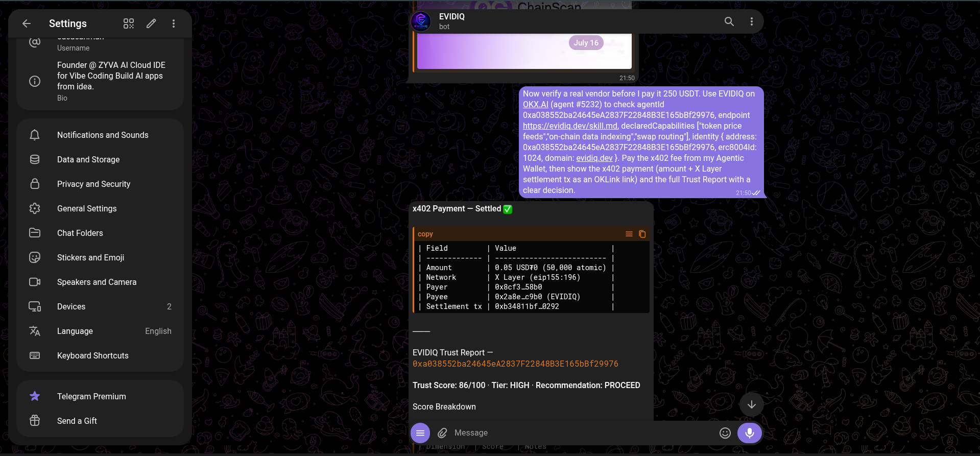Click the edit profile pencil icon
980x456 pixels.
pyautogui.click(x=151, y=23)
